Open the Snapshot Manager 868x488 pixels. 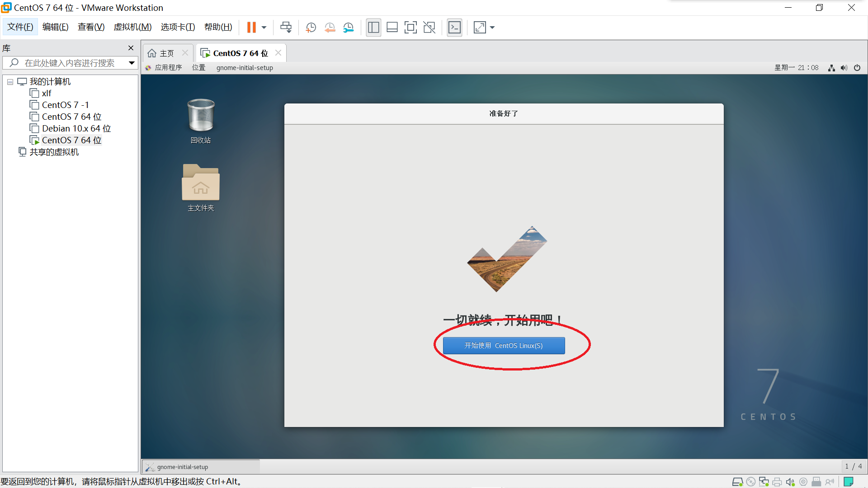point(348,28)
